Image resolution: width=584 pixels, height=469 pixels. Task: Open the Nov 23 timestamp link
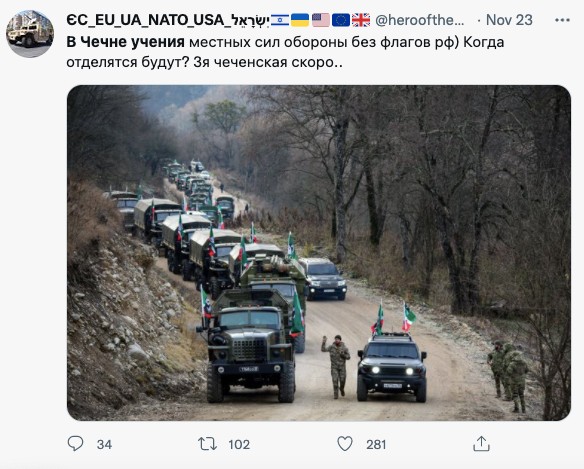[509, 20]
